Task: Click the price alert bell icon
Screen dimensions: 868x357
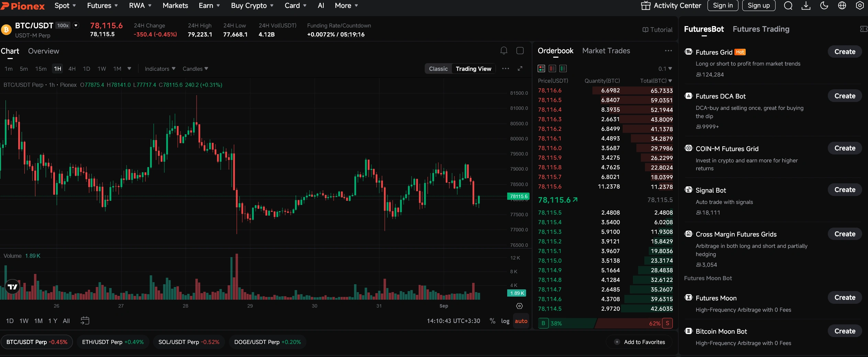Action: [x=504, y=51]
